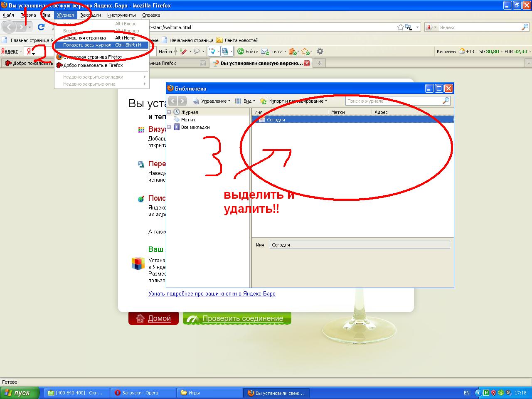Open the Инструменты menu

[121, 15]
